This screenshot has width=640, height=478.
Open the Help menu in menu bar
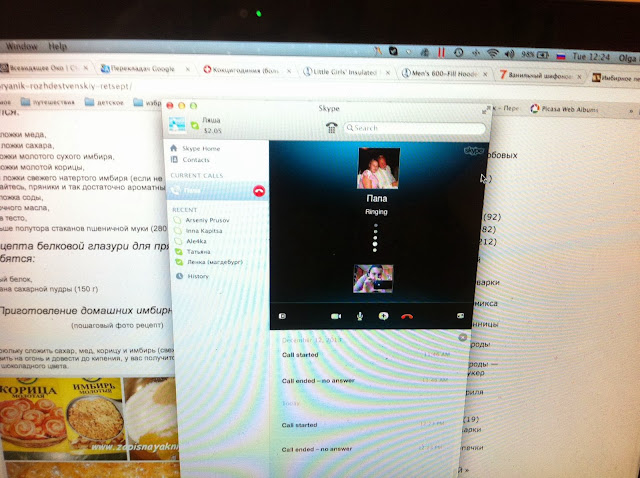pyautogui.click(x=58, y=47)
